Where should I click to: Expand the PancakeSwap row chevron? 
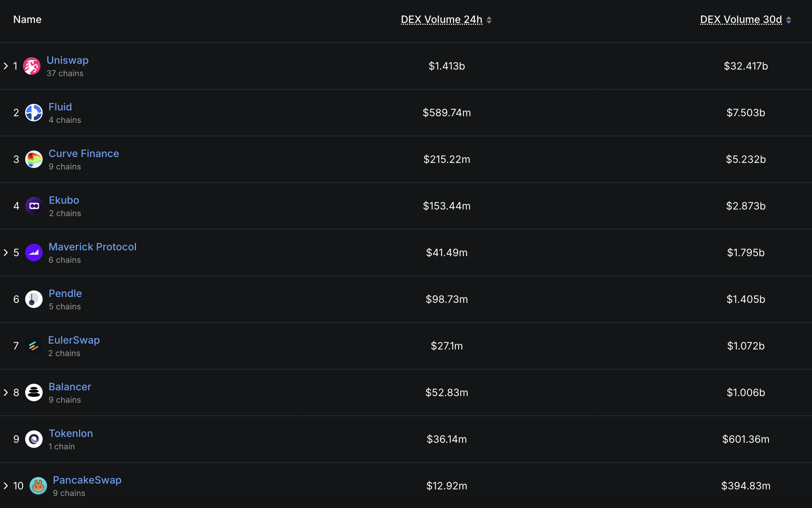click(5, 485)
